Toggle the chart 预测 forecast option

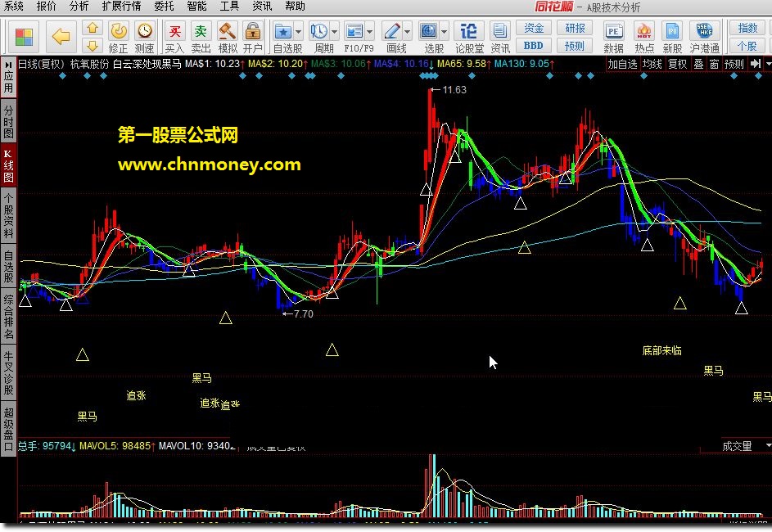click(x=734, y=64)
